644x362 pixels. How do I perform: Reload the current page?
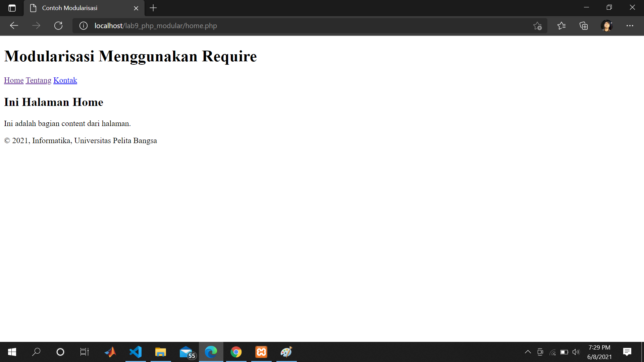point(58,25)
